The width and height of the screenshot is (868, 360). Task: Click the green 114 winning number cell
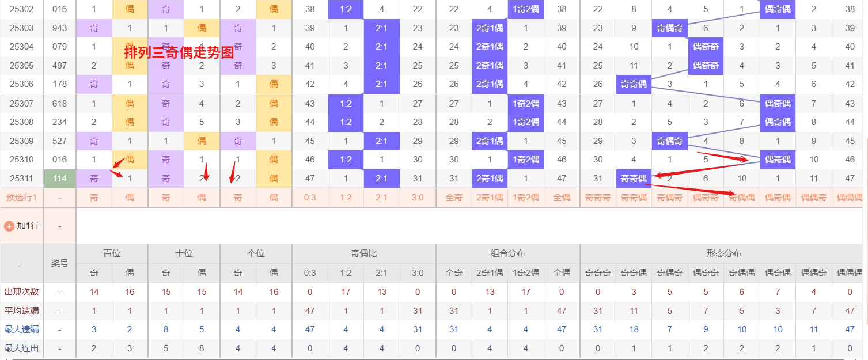click(x=60, y=179)
